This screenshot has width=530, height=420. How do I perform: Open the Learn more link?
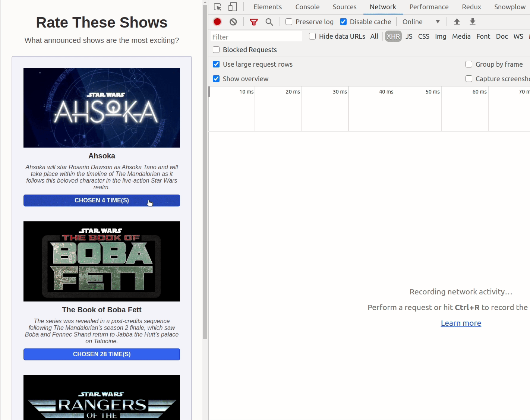coord(461,323)
